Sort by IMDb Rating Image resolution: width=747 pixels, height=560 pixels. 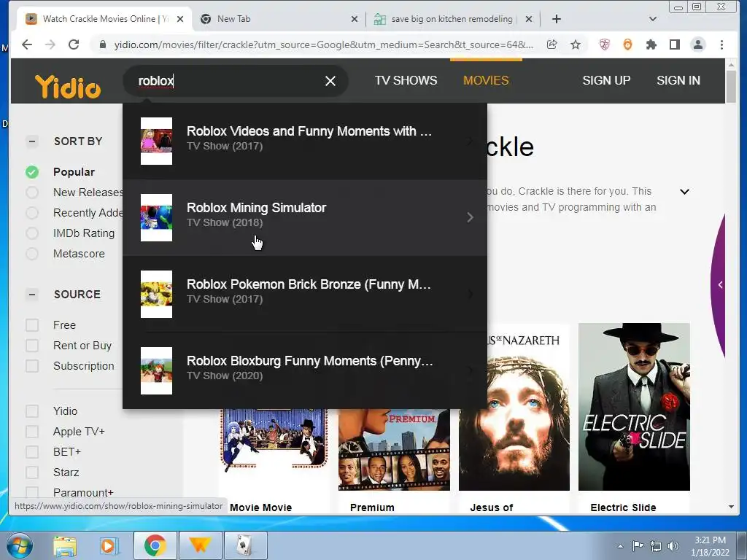[x=32, y=233]
